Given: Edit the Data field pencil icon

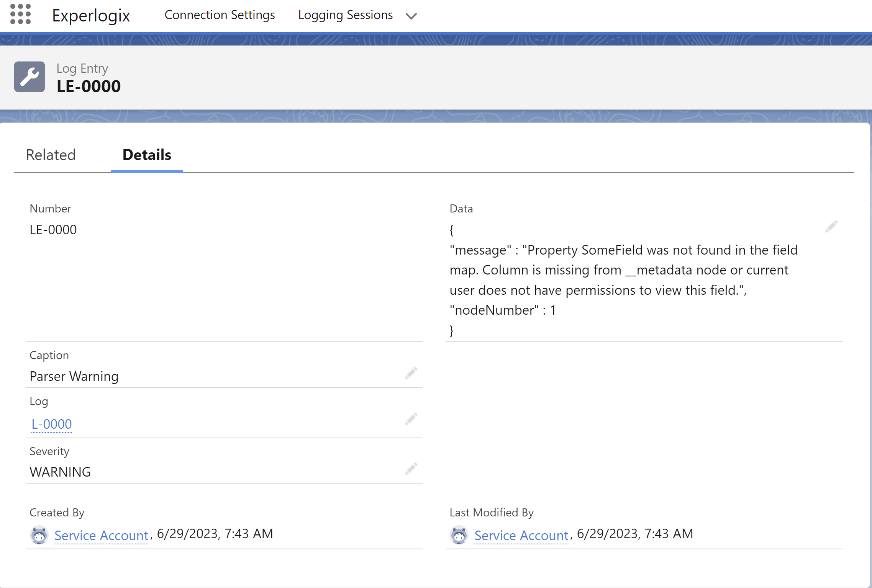Looking at the screenshot, I should tap(831, 227).
